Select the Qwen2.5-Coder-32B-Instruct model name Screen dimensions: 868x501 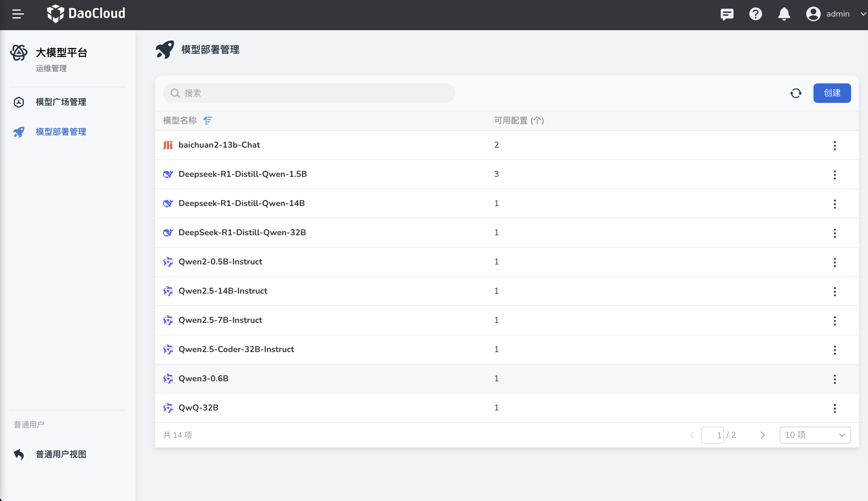pyautogui.click(x=236, y=349)
